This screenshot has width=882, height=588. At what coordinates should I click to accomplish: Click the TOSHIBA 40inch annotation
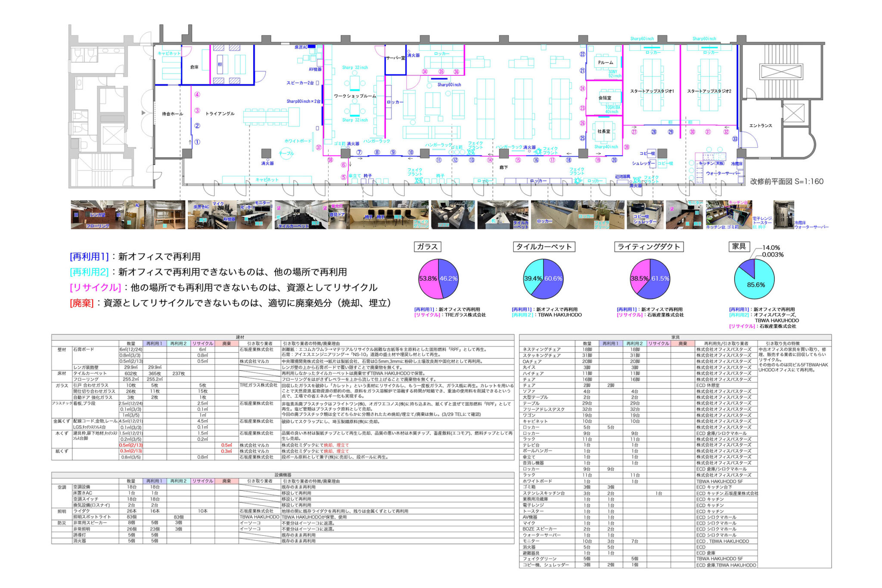pos(612,109)
